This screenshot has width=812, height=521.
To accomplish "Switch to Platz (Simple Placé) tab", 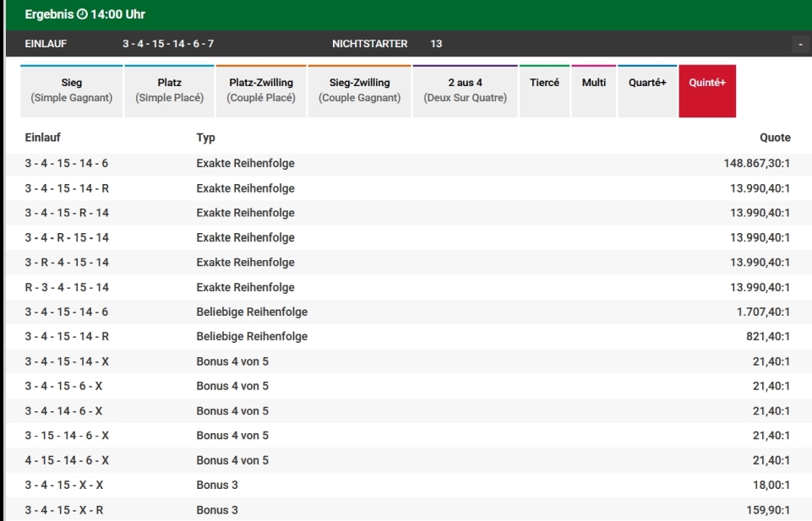I will 169,91.
